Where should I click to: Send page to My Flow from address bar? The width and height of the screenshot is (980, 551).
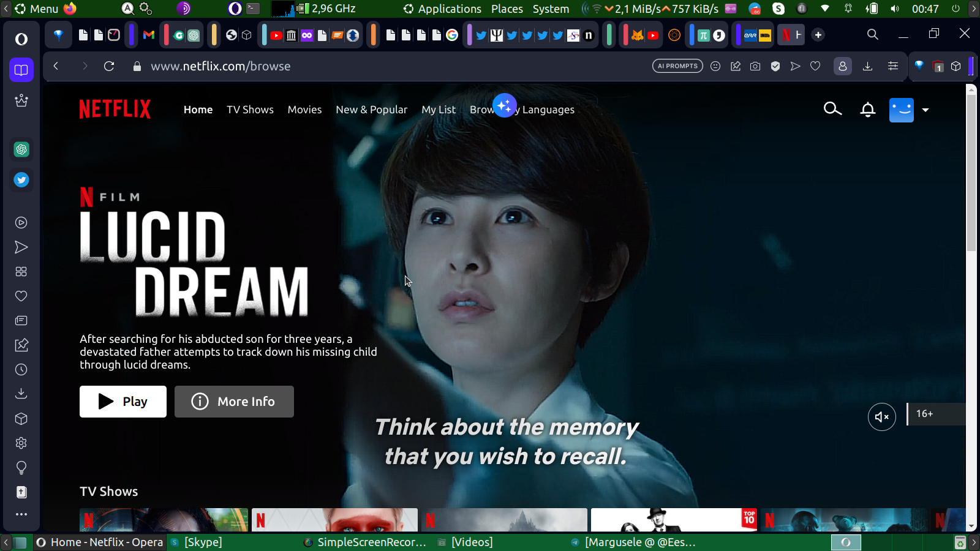pyautogui.click(x=795, y=66)
